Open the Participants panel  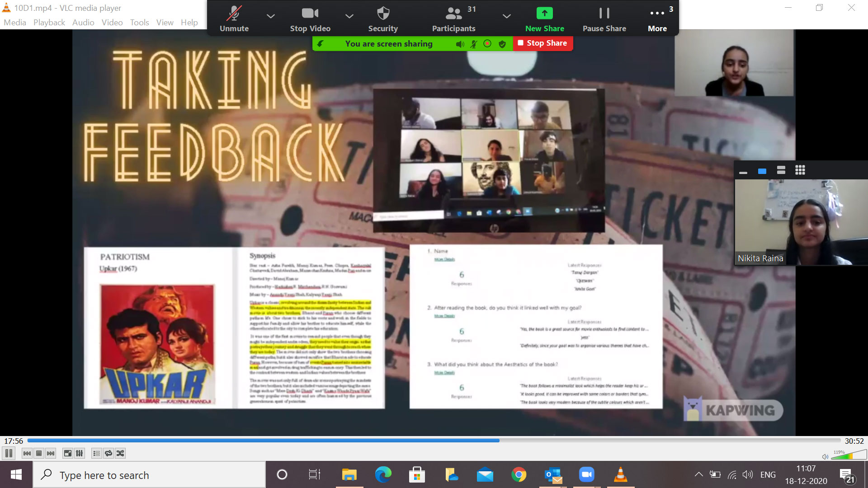coord(453,19)
